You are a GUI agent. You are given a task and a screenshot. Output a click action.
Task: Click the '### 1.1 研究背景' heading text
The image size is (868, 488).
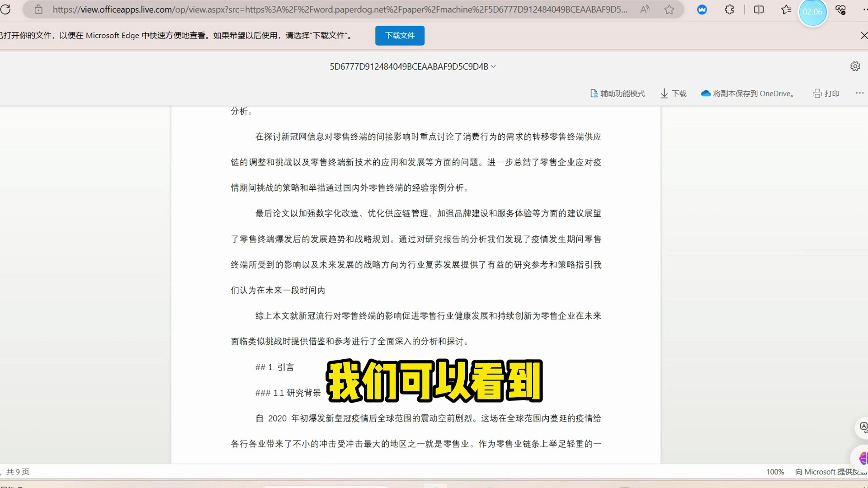point(288,393)
